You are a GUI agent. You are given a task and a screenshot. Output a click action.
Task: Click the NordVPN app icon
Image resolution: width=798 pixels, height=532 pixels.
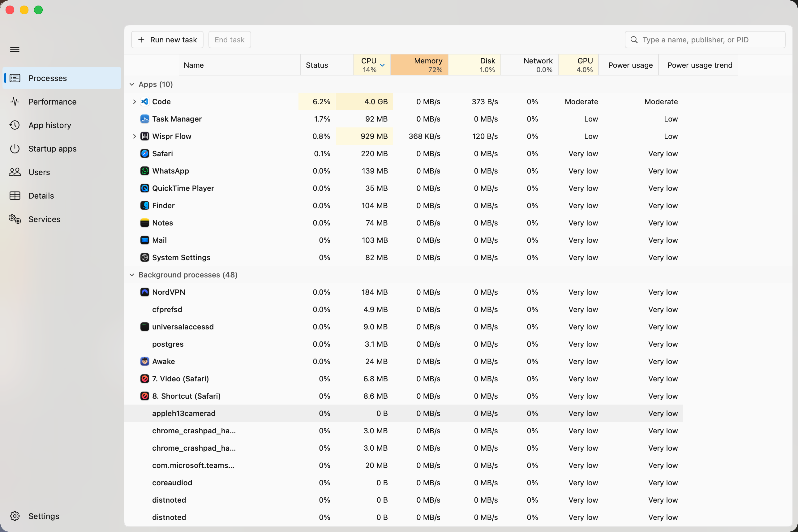[144, 292]
